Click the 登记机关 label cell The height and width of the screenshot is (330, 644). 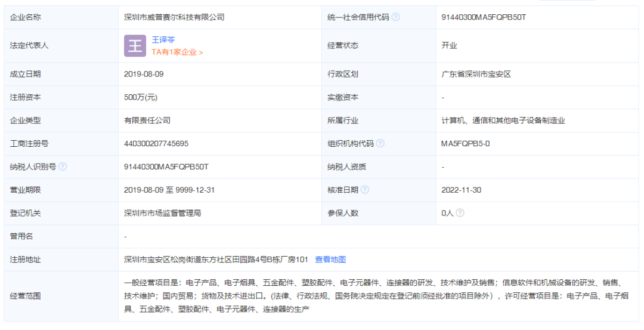61,213
